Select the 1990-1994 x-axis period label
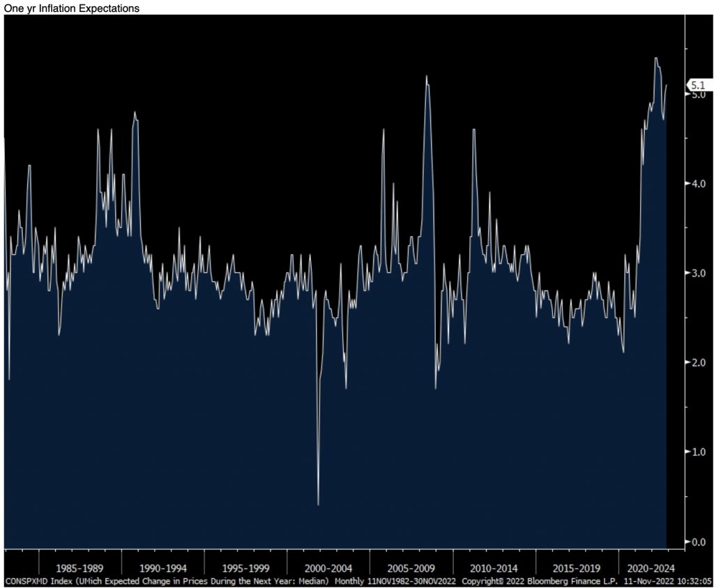Screen dimensions: 714x588 [x=163, y=567]
